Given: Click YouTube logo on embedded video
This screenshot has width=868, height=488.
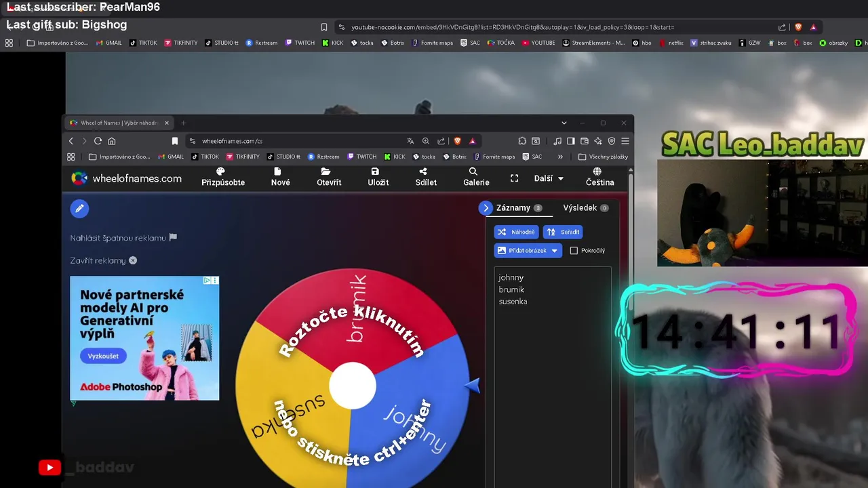Looking at the screenshot, I should coord(50,468).
